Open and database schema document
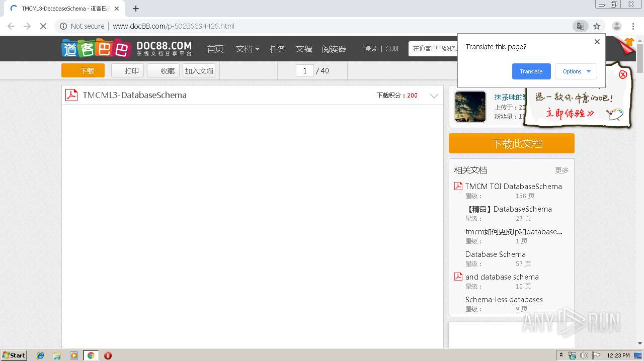 (x=502, y=277)
